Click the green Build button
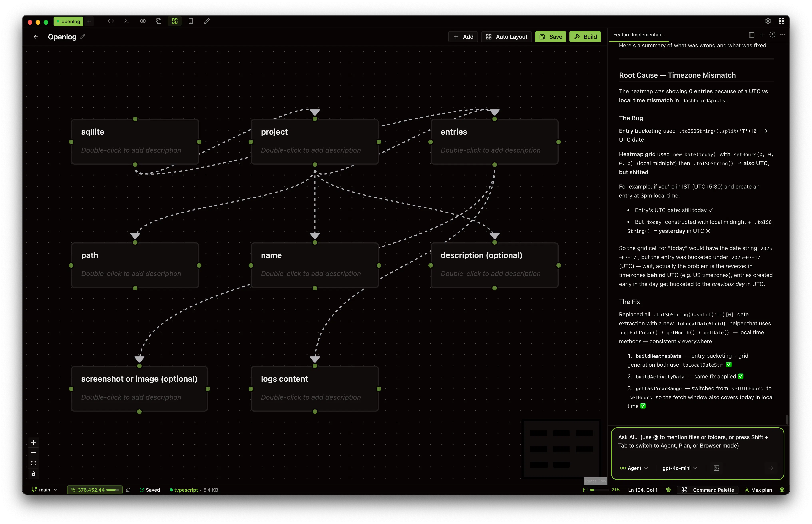Viewport: 812px width, 524px height. (x=585, y=37)
